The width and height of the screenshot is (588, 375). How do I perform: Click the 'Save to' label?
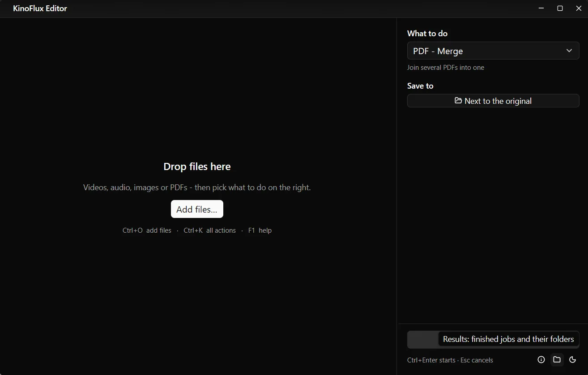coord(420,86)
